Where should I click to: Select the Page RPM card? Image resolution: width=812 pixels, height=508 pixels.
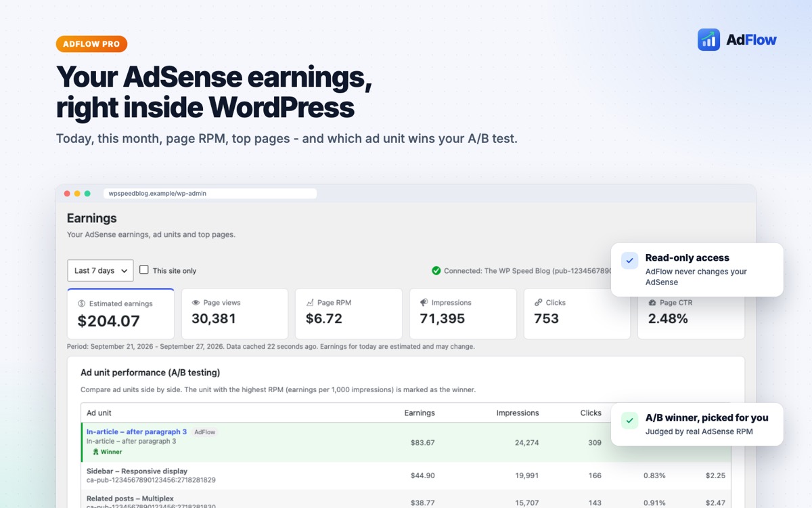[x=348, y=314]
